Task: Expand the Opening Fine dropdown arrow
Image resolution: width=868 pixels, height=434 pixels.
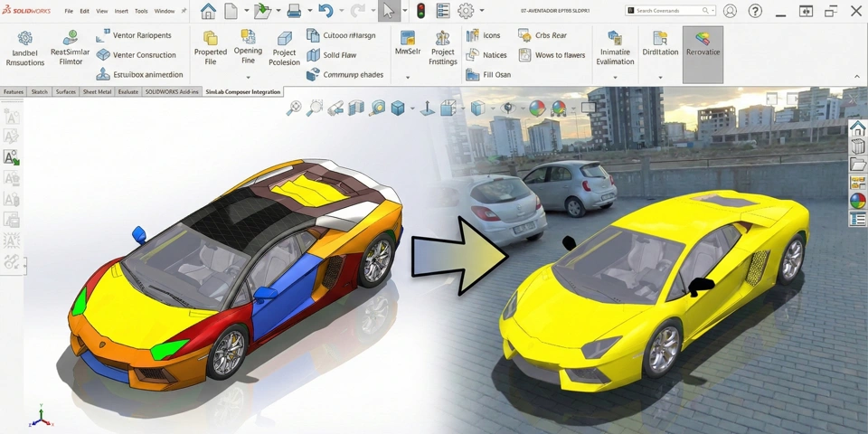Action: (248, 78)
